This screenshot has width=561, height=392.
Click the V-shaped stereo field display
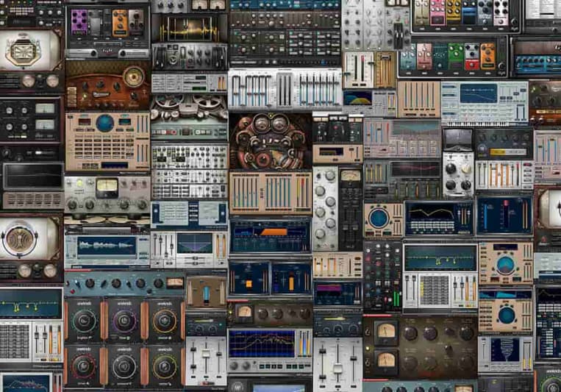[195, 243]
